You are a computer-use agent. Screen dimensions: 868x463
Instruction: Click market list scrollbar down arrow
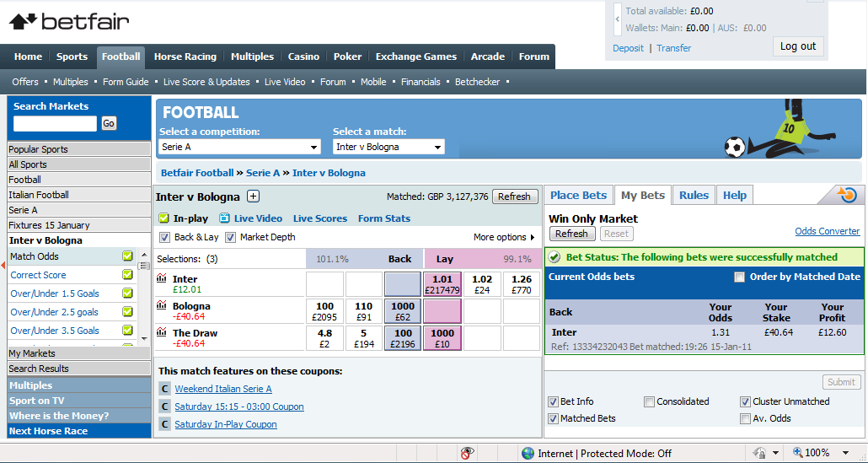(144, 338)
